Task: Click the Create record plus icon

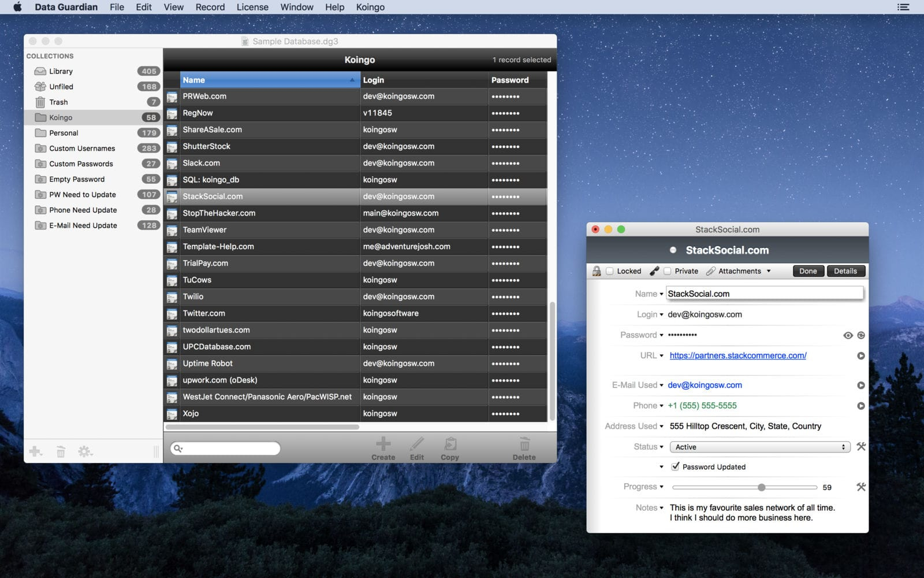Action: pyautogui.click(x=383, y=444)
